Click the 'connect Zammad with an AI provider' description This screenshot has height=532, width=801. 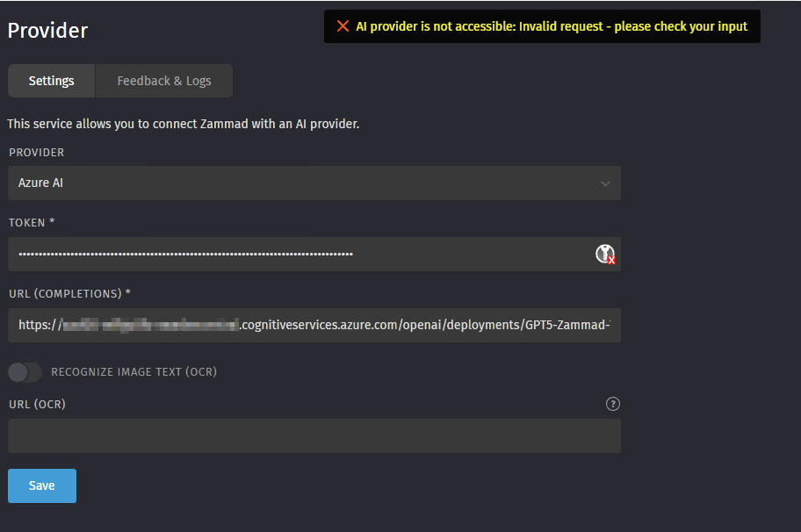(x=183, y=124)
